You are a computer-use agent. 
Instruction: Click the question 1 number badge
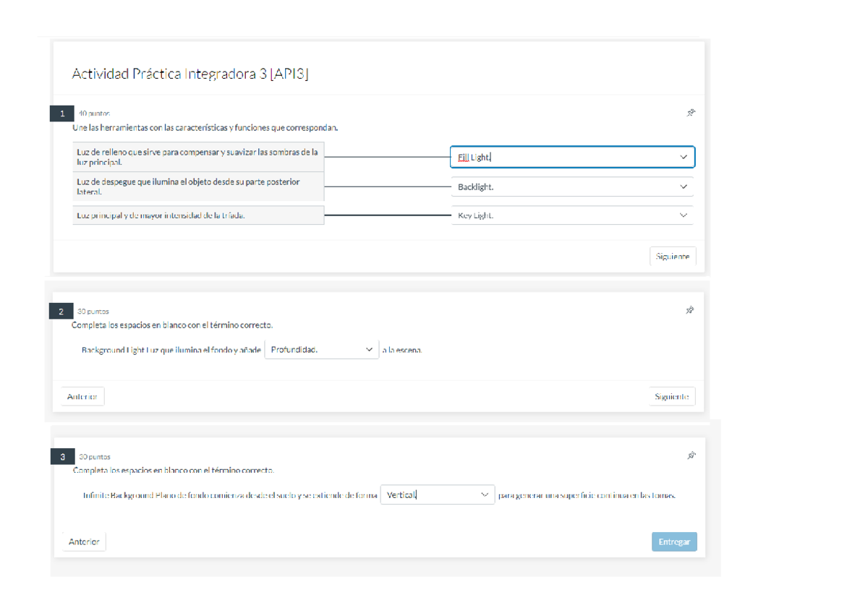(62, 113)
